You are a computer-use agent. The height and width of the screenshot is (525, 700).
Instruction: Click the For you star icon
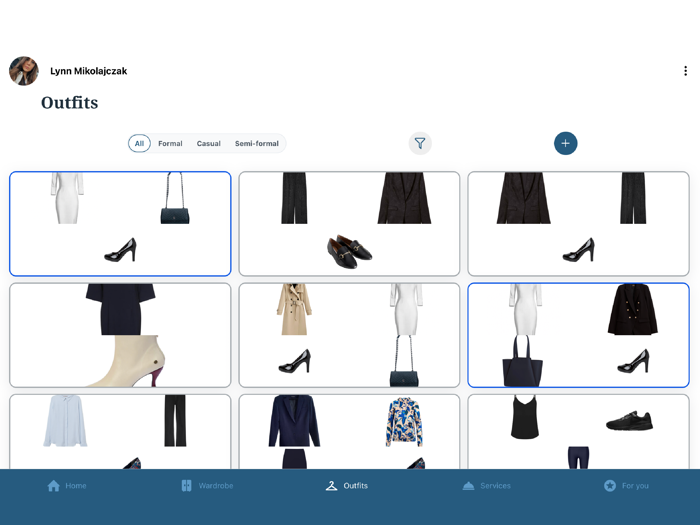click(610, 486)
